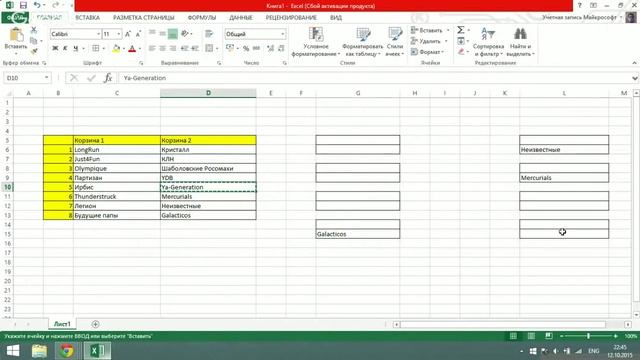Open the ВСТАВКА ribbon tab
The image size is (640, 360).
tap(87, 18)
